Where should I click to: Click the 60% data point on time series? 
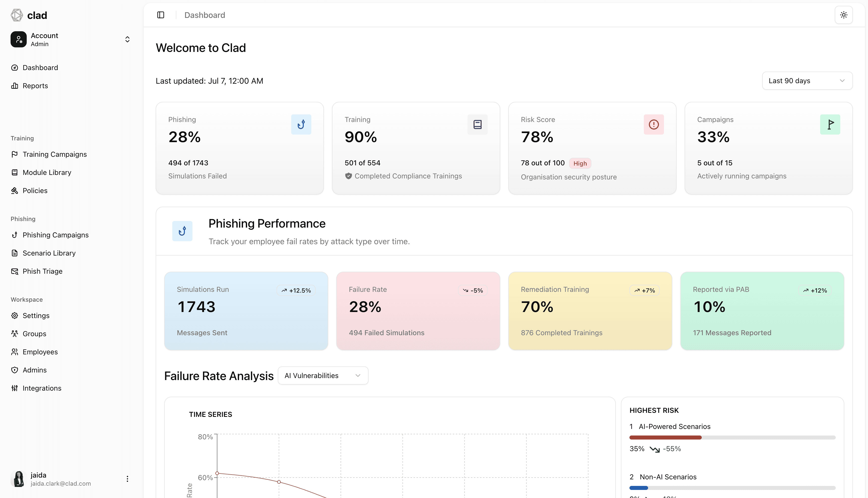pyautogui.click(x=217, y=473)
